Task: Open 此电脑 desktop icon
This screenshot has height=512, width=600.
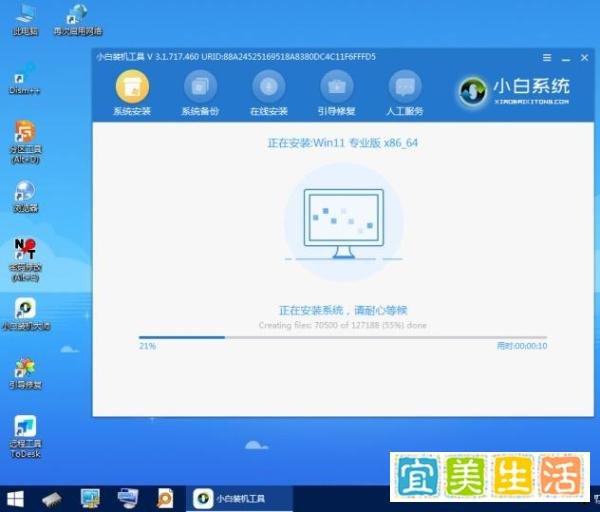Action: point(25,20)
